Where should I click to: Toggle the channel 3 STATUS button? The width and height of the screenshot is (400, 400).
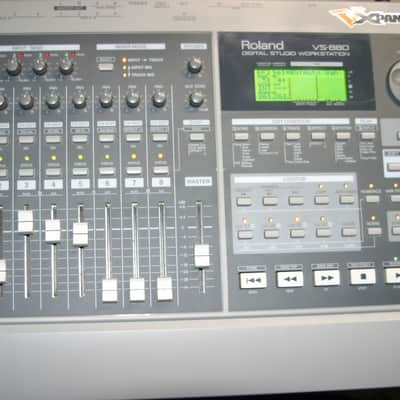coord(26,172)
